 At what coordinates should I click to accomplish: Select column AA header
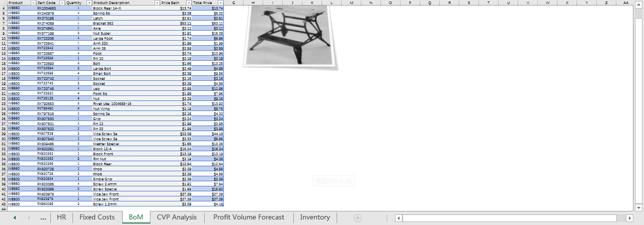[x=626, y=3]
